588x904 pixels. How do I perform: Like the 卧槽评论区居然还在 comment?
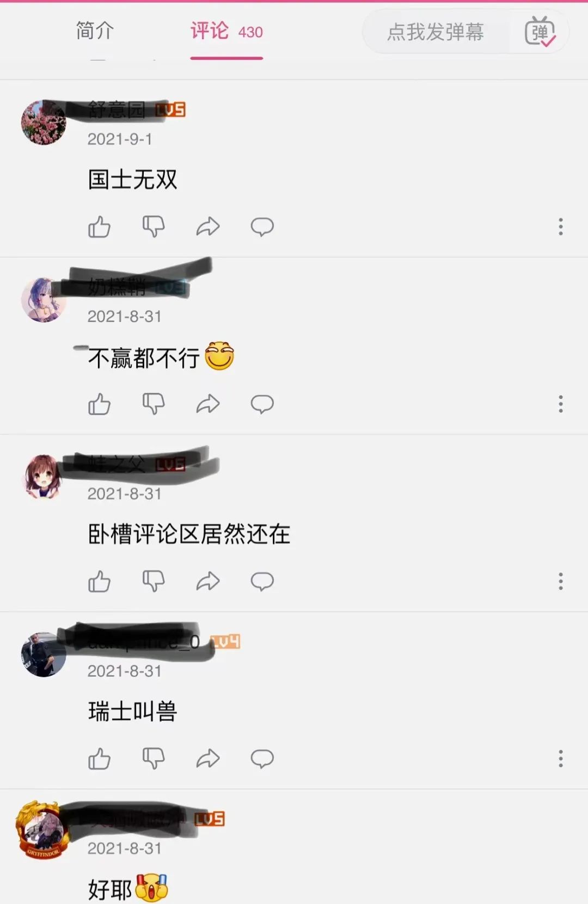coord(99,581)
